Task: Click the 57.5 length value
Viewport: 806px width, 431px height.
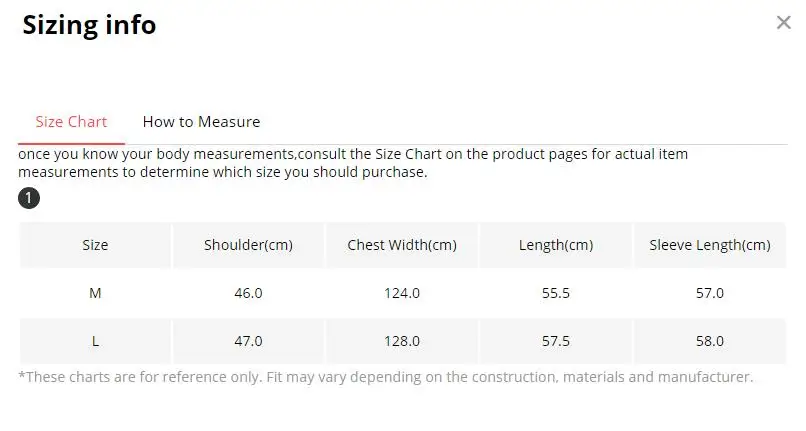Action: [556, 341]
